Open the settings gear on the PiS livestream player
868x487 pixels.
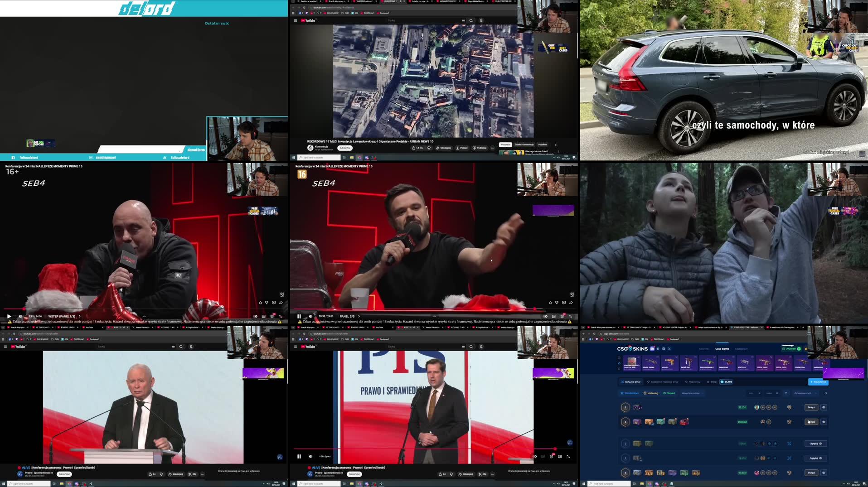pos(551,456)
